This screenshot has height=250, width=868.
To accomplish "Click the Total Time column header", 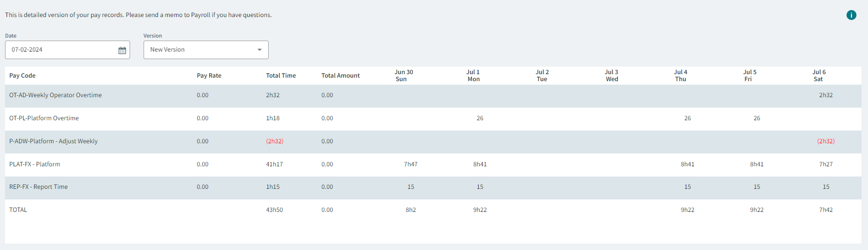I will pyautogui.click(x=281, y=76).
